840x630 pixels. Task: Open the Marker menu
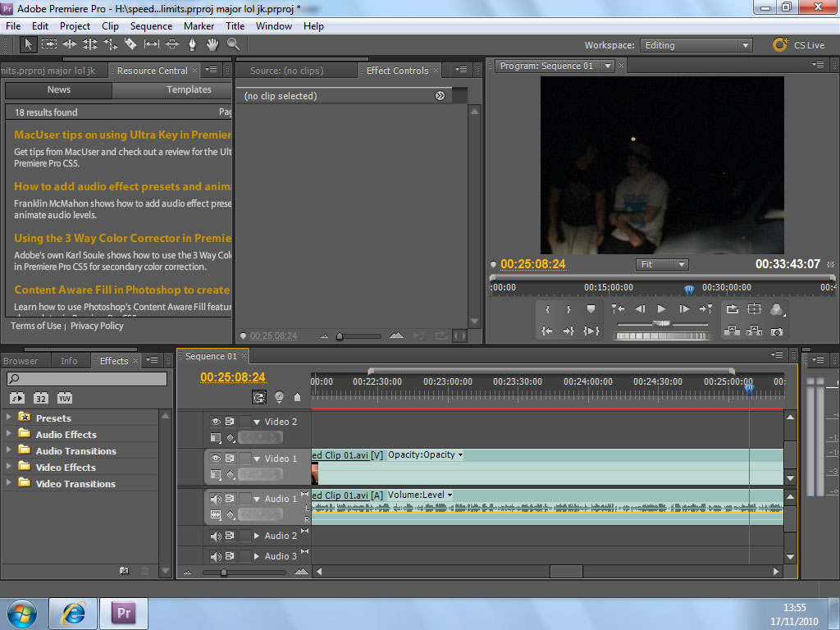coord(199,26)
